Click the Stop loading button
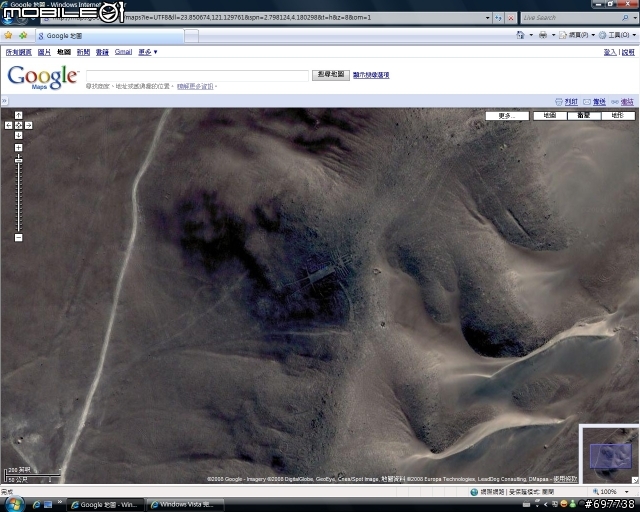This screenshot has width=640, height=512. (511, 18)
